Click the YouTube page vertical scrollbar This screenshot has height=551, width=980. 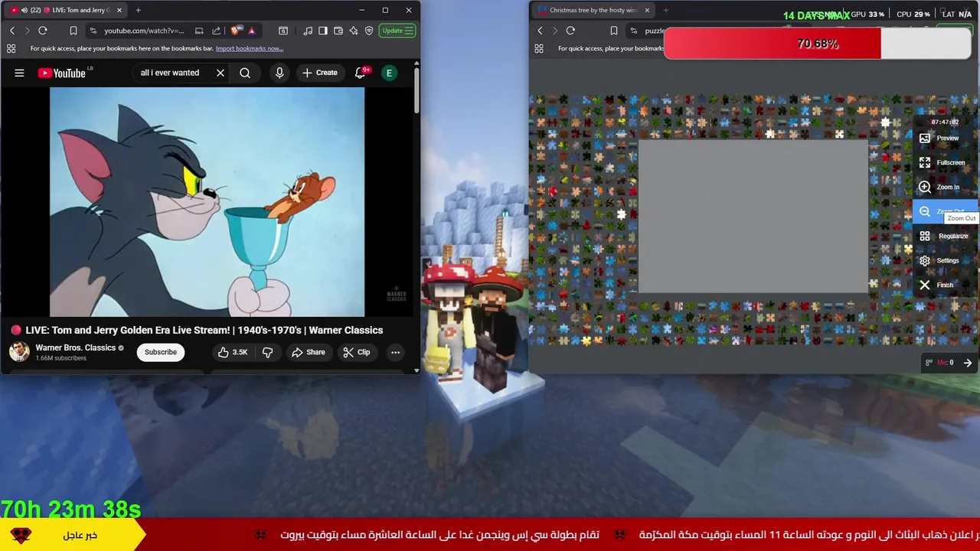point(416,92)
